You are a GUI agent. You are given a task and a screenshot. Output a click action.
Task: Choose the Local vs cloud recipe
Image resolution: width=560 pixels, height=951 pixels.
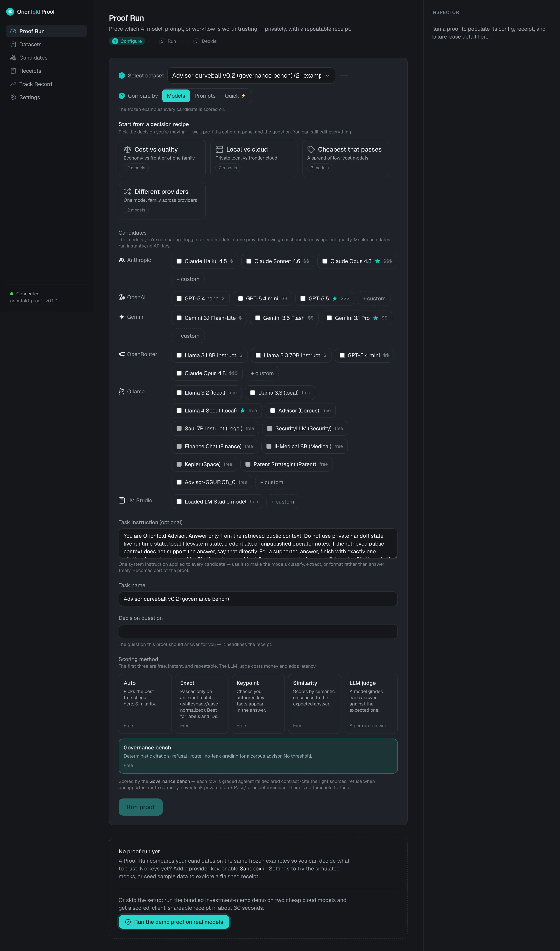pos(254,159)
